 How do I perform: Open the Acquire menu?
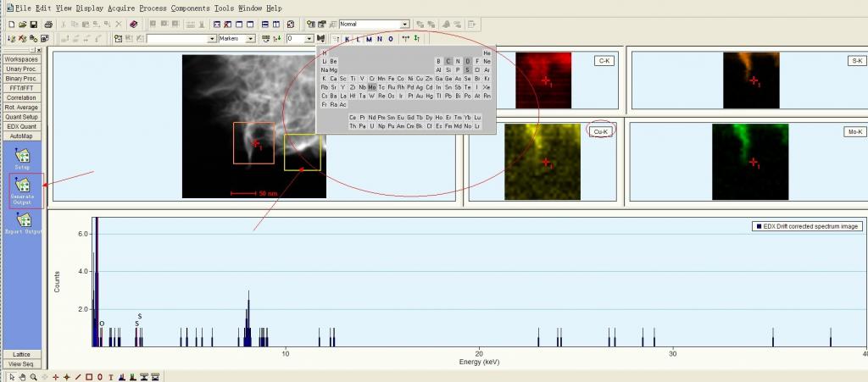pyautogui.click(x=121, y=7)
